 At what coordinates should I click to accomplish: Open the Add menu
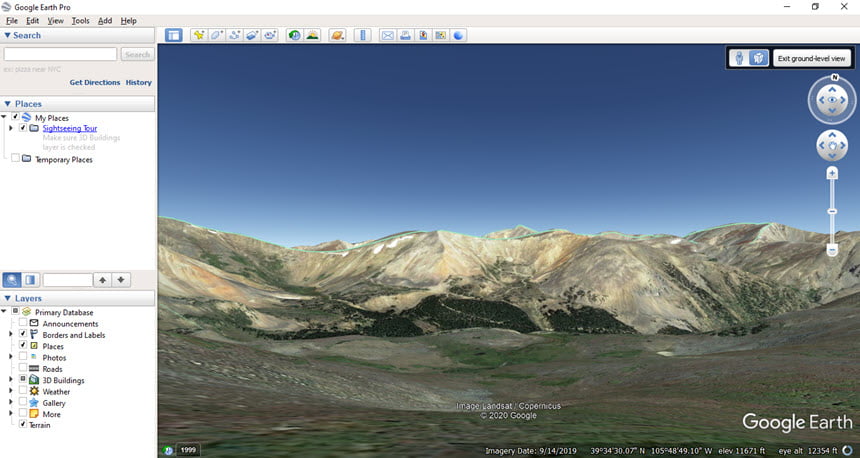[x=105, y=21]
